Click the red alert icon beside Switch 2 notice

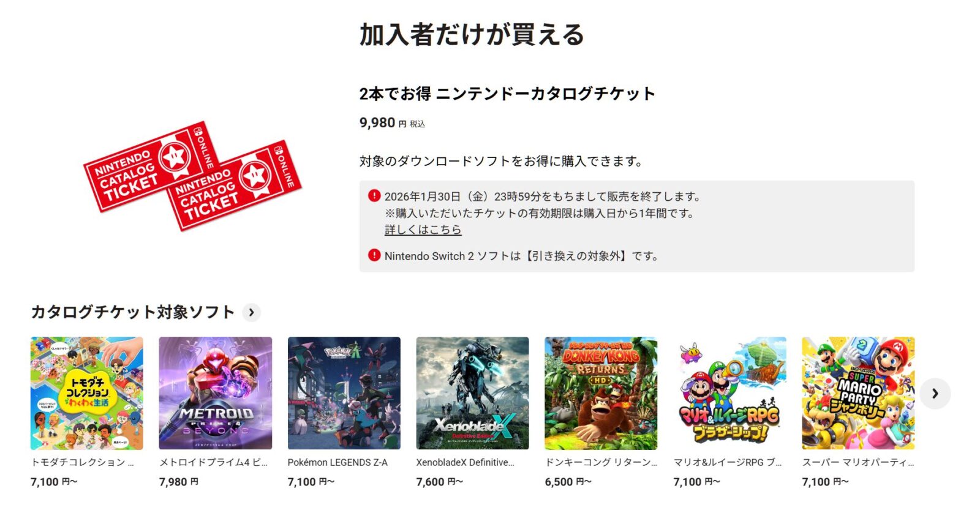[x=374, y=255]
